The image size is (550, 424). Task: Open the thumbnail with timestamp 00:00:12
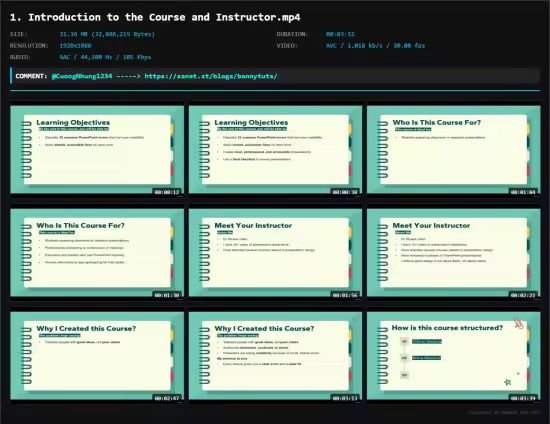click(x=97, y=150)
